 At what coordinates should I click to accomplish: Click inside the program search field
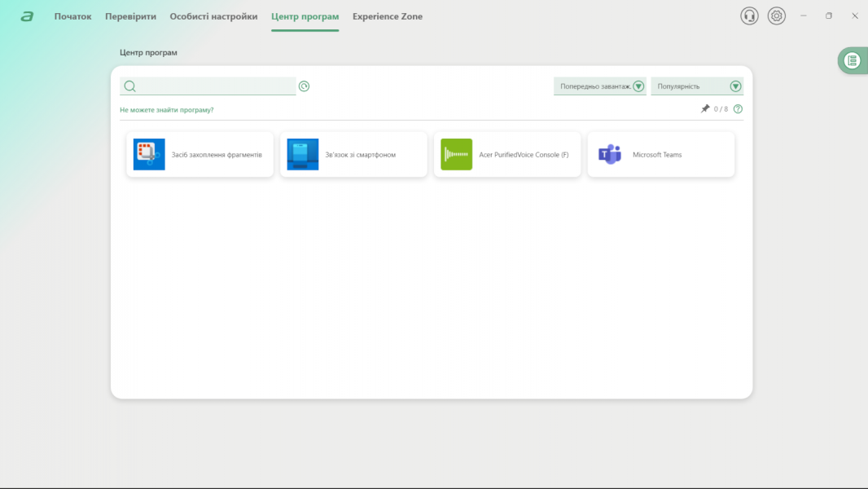[x=216, y=86]
